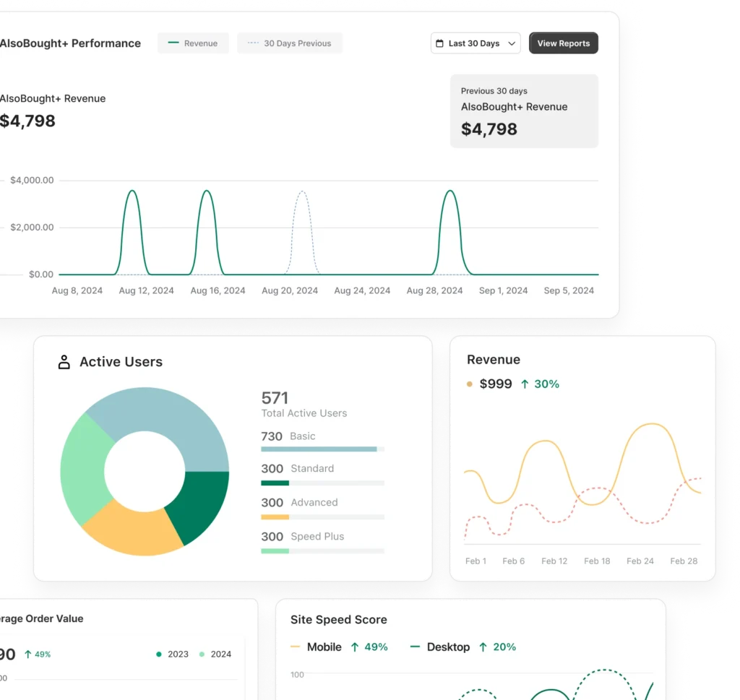Click the Aug 28 revenue peak on chart

450,192
